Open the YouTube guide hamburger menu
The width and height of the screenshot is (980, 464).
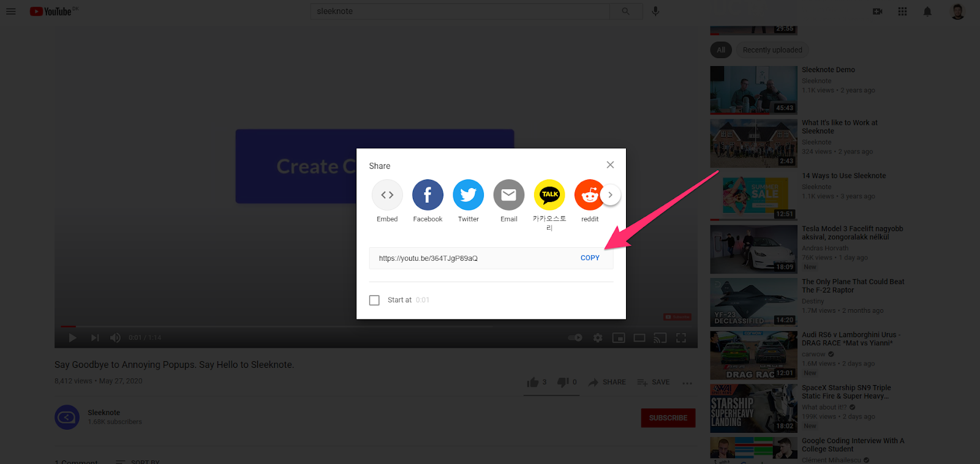(11, 11)
